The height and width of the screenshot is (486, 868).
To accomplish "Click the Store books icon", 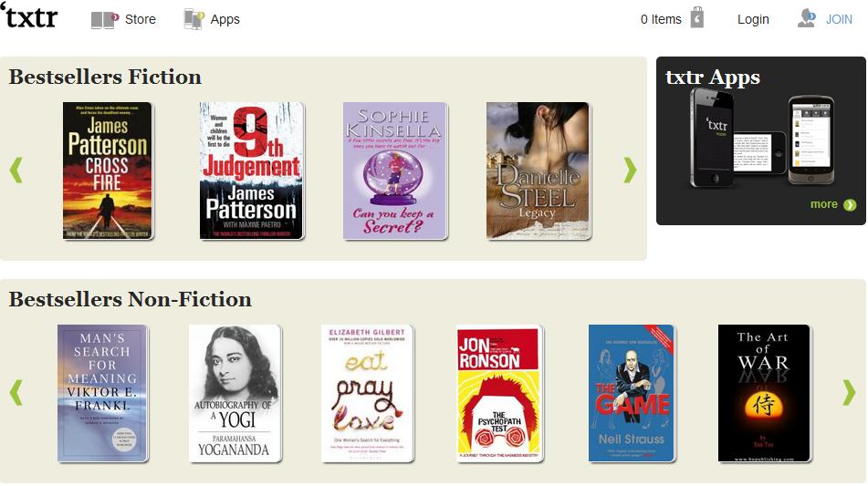I will pyautogui.click(x=105, y=20).
